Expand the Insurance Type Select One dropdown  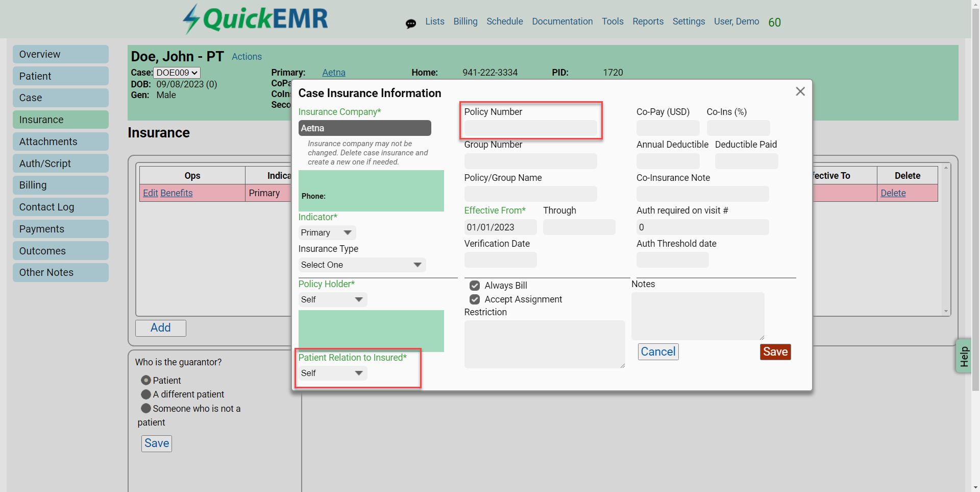362,265
